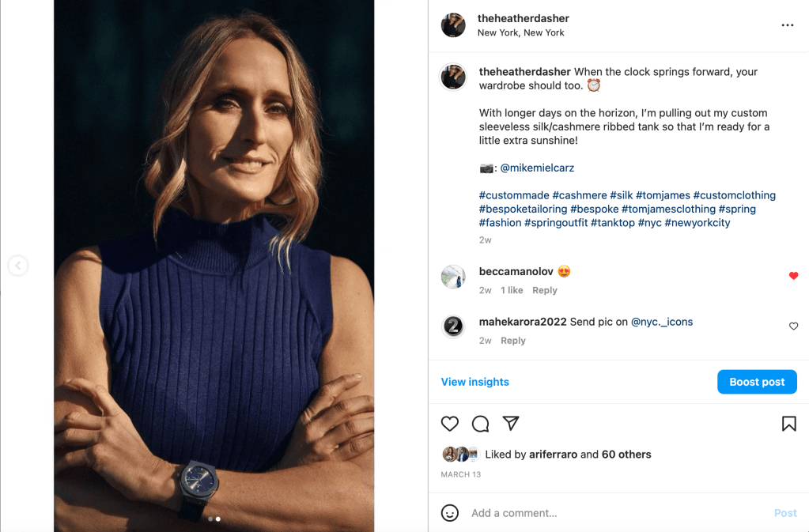This screenshot has width=809, height=532.
Task: Go to previous photo using left arrow
Action: 17,266
